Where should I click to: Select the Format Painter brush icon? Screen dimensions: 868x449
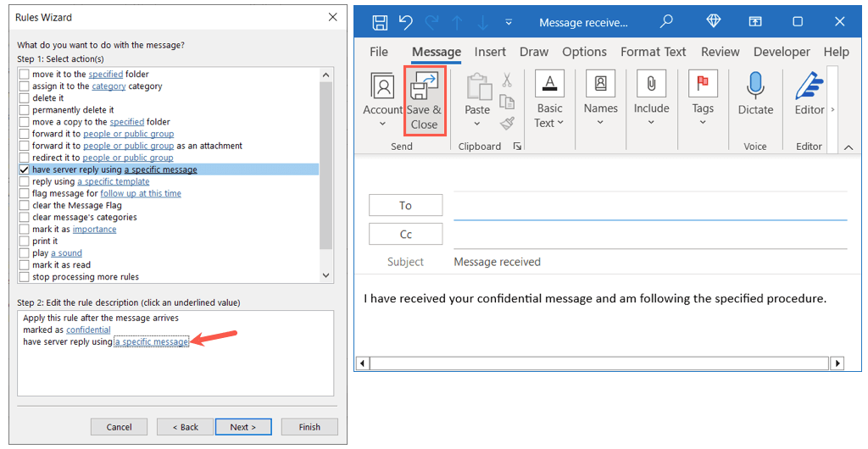pyautogui.click(x=507, y=123)
